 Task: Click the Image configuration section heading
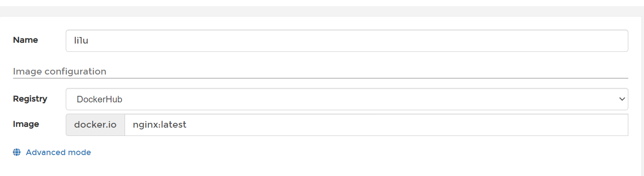coord(60,71)
